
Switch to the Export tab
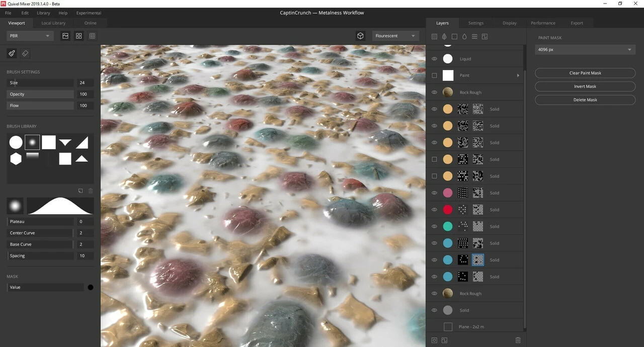pyautogui.click(x=577, y=23)
